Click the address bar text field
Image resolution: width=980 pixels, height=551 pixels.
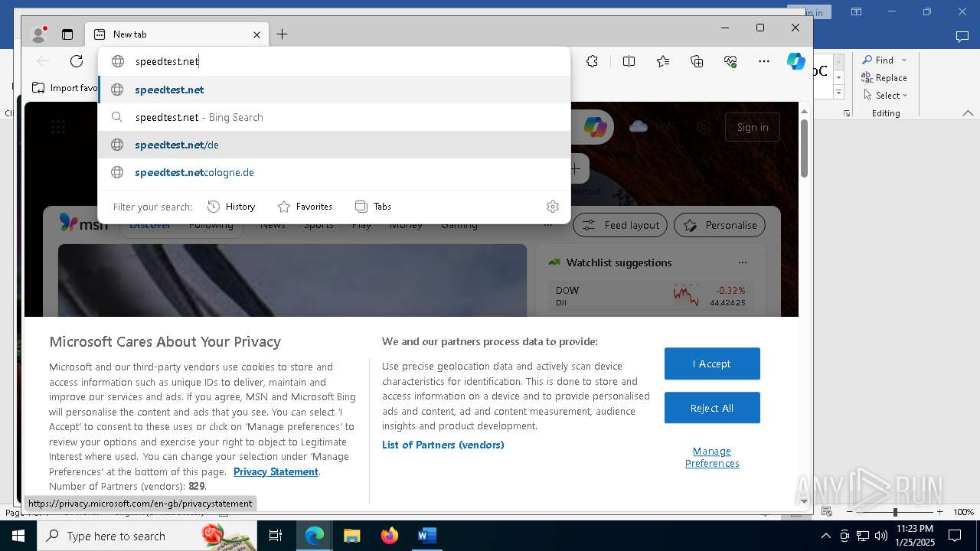point(335,61)
